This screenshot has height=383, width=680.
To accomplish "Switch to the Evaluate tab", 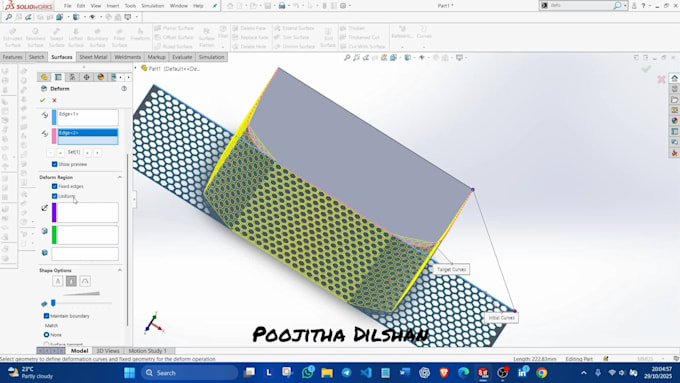I will click(182, 57).
